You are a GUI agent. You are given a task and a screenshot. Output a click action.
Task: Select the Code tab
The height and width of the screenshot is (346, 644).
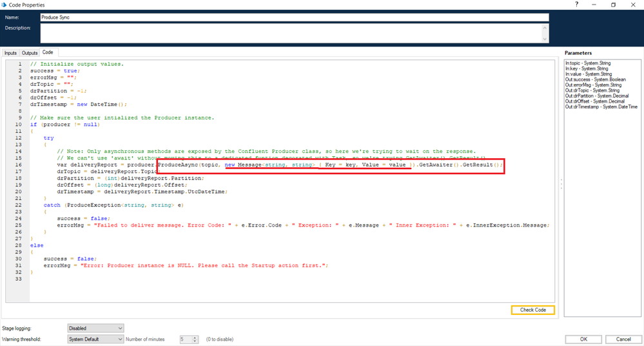48,52
